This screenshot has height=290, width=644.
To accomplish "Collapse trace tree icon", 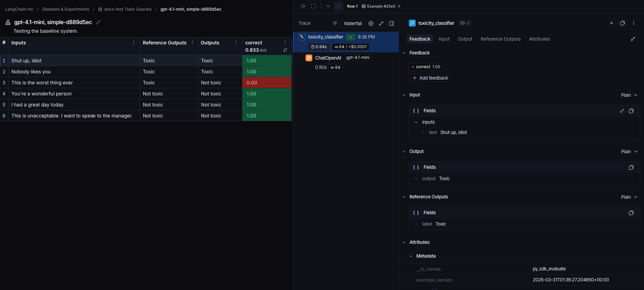I will click(x=381, y=23).
